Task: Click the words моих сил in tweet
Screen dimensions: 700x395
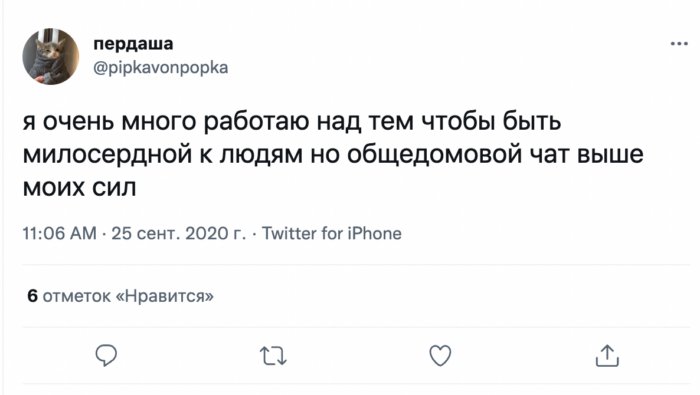Action: click(x=79, y=188)
